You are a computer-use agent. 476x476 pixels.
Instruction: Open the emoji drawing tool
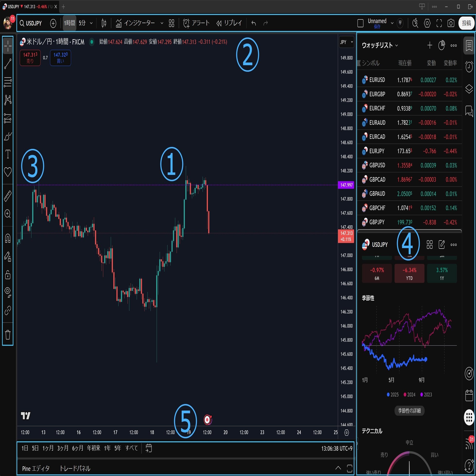(8, 172)
